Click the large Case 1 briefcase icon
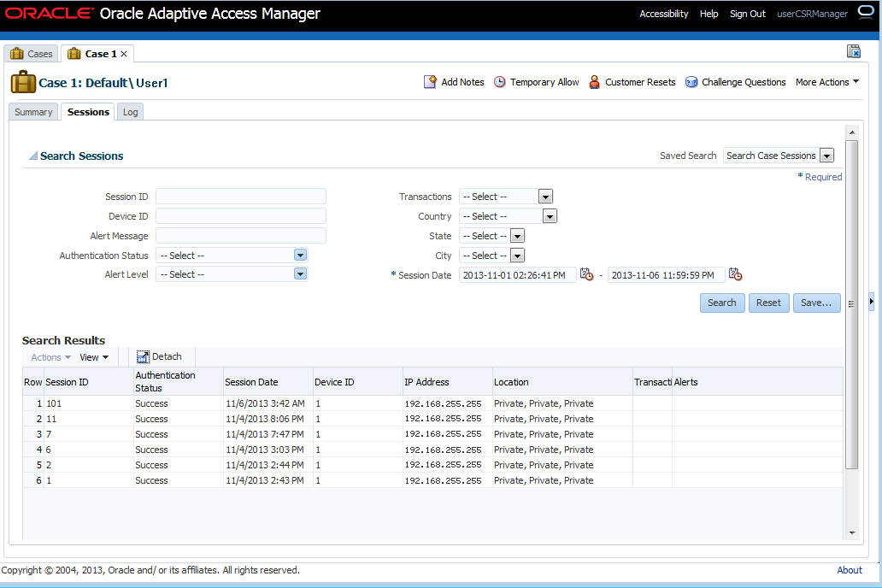 click(x=23, y=82)
